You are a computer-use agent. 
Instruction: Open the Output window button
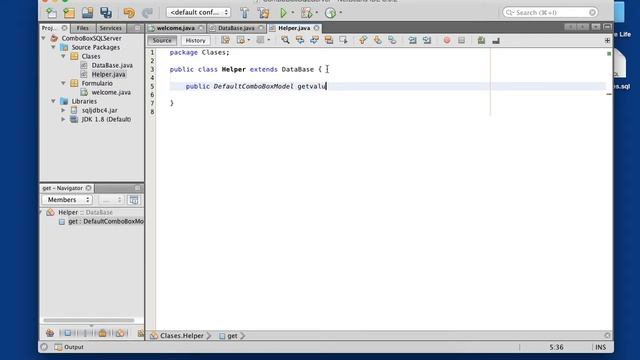(x=69, y=347)
